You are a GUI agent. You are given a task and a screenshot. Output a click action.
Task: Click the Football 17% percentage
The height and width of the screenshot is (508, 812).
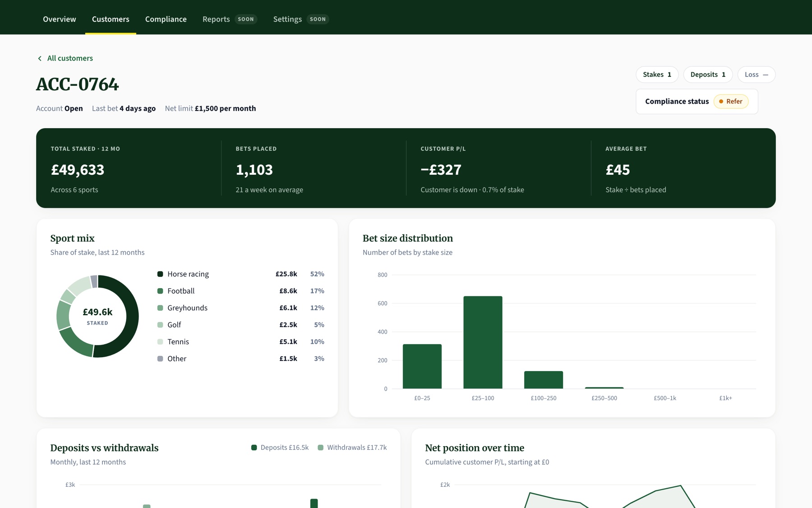point(317,291)
